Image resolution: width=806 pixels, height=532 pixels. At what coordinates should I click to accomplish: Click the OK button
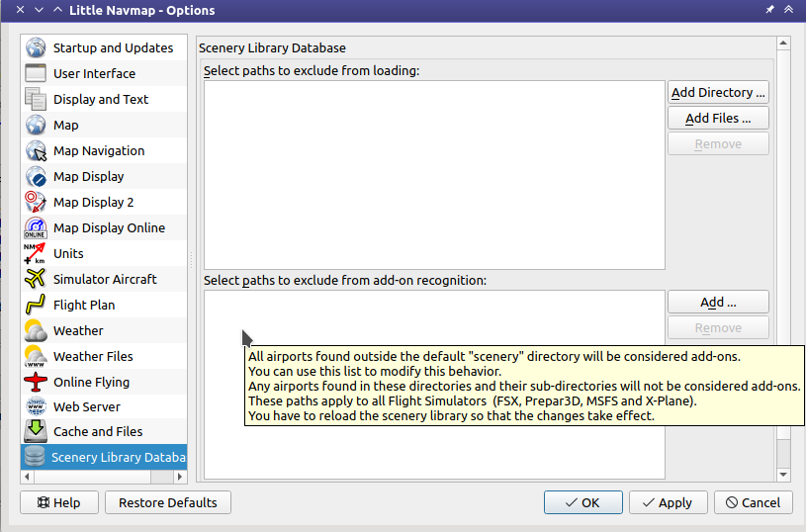pyautogui.click(x=582, y=502)
